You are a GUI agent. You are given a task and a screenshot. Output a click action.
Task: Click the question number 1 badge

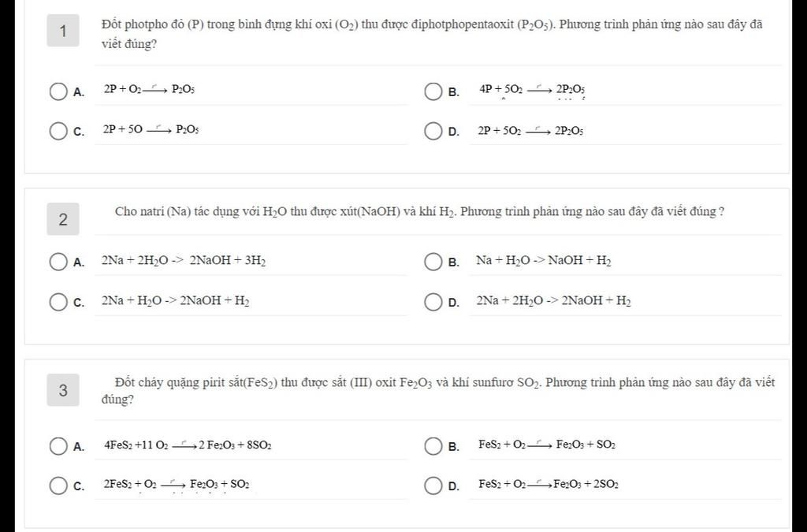(63, 31)
